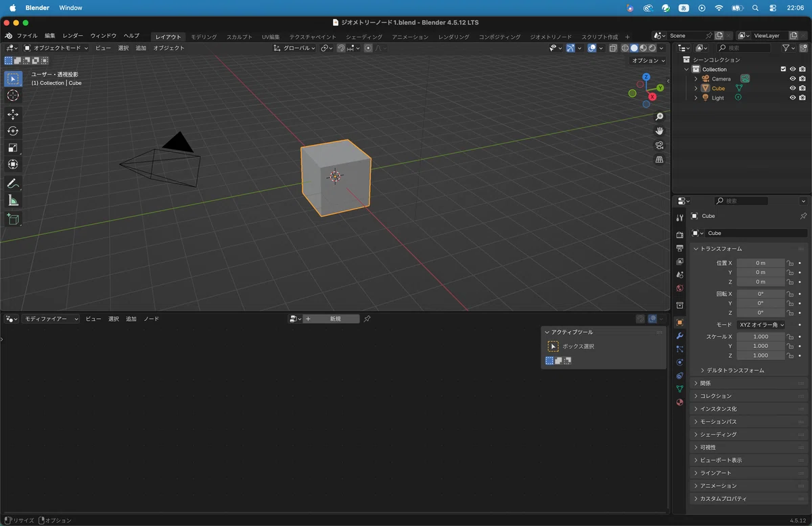Open the Modifier type dropdown in node editor
This screenshot has height=526, width=812.
(x=51, y=319)
